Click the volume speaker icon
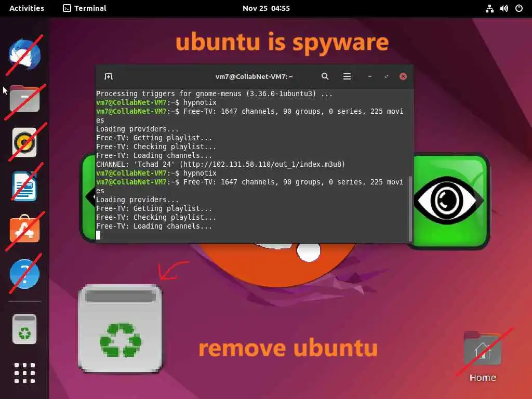The image size is (532, 399). [x=504, y=8]
